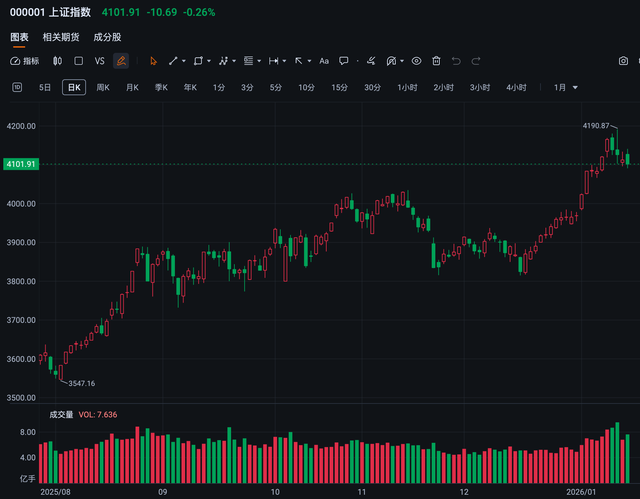The image size is (640, 499).
Task: Toggle the 日K daily candlestick period
Action: (74, 87)
